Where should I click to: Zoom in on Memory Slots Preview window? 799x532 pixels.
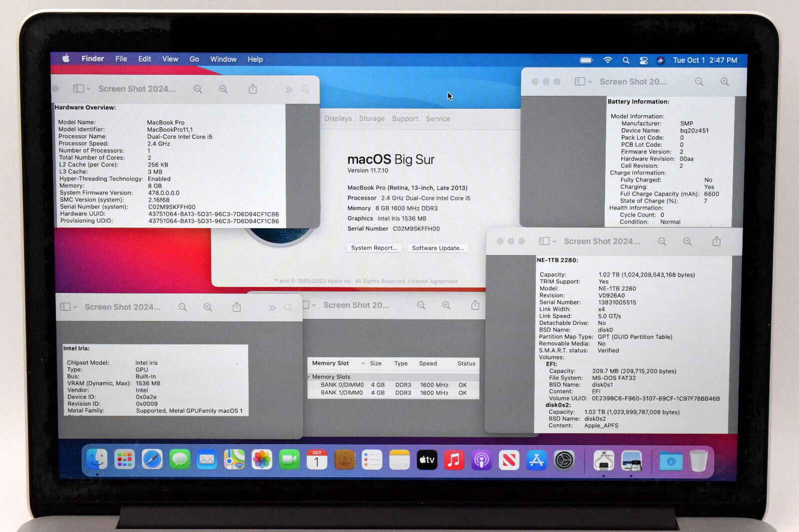pyautogui.click(x=446, y=305)
